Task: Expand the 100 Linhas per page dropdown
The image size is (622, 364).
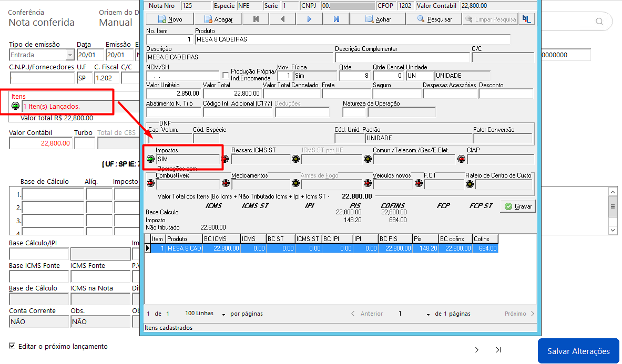Action: 223,314
